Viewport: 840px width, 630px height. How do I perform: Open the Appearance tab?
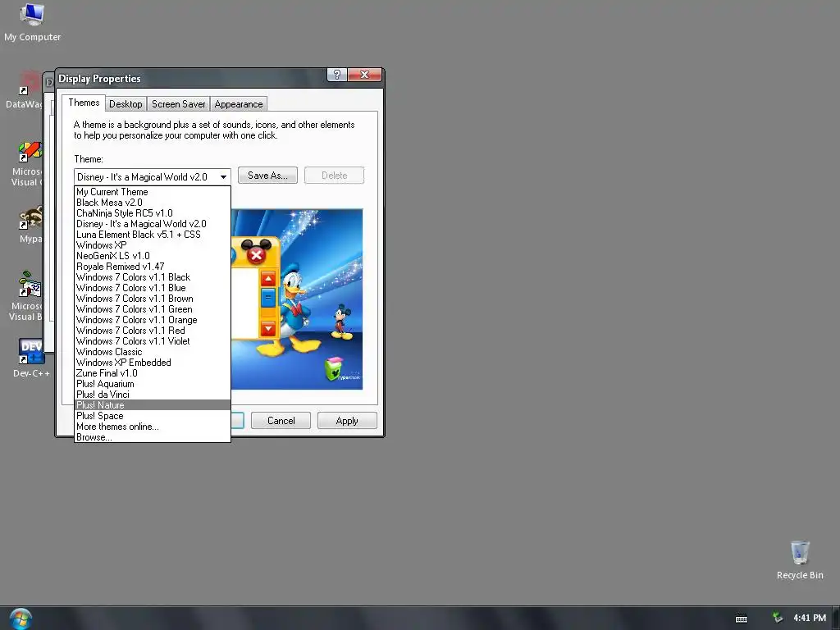click(x=239, y=104)
